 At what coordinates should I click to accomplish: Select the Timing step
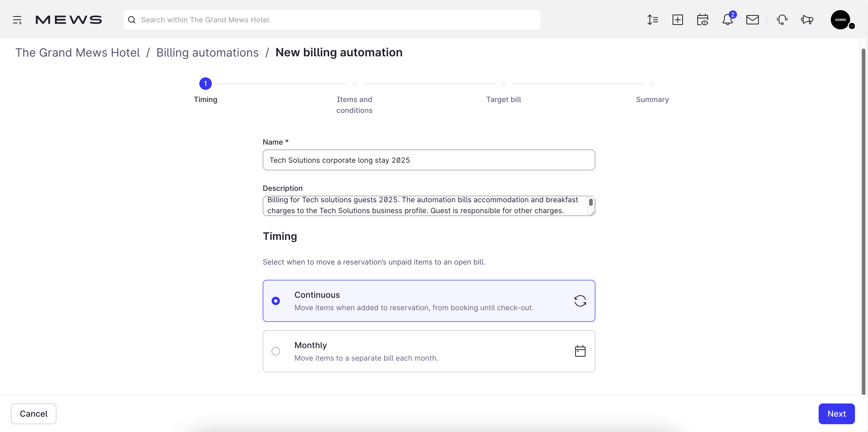[206, 90]
